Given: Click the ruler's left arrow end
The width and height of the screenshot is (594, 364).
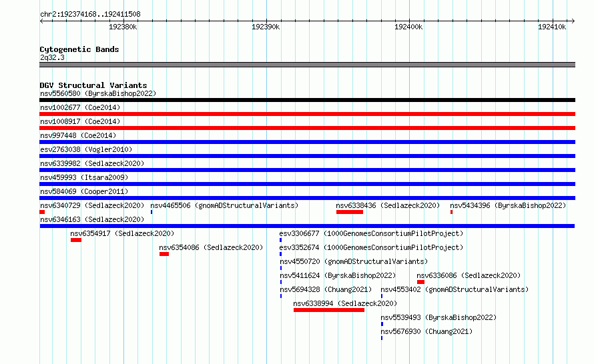Looking at the screenshot, I should (x=41, y=21).
